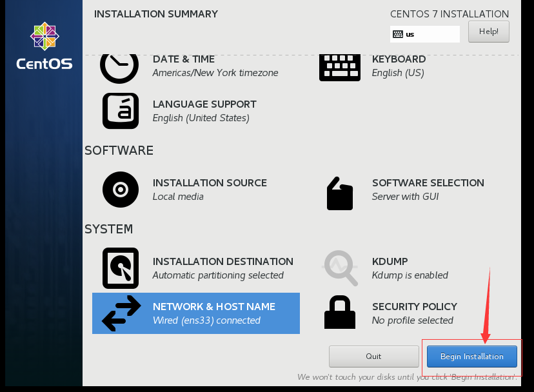Open the Date & Time clock icon
Viewport: 534px width, 392px height.
coord(119,68)
